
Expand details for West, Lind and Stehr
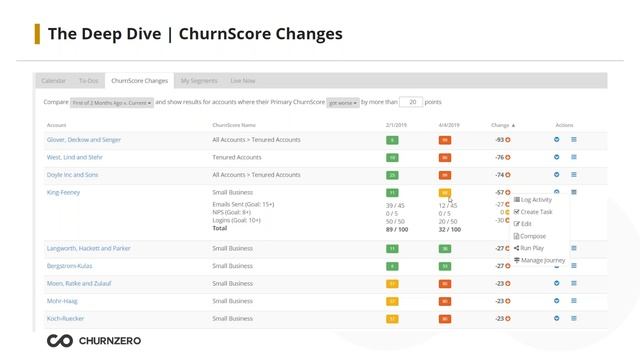coord(556,157)
